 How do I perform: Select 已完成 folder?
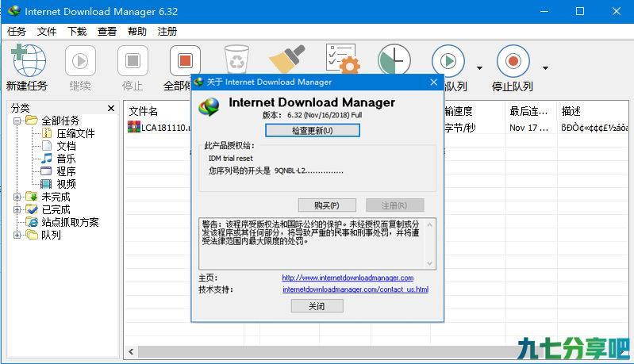pyautogui.click(x=56, y=209)
